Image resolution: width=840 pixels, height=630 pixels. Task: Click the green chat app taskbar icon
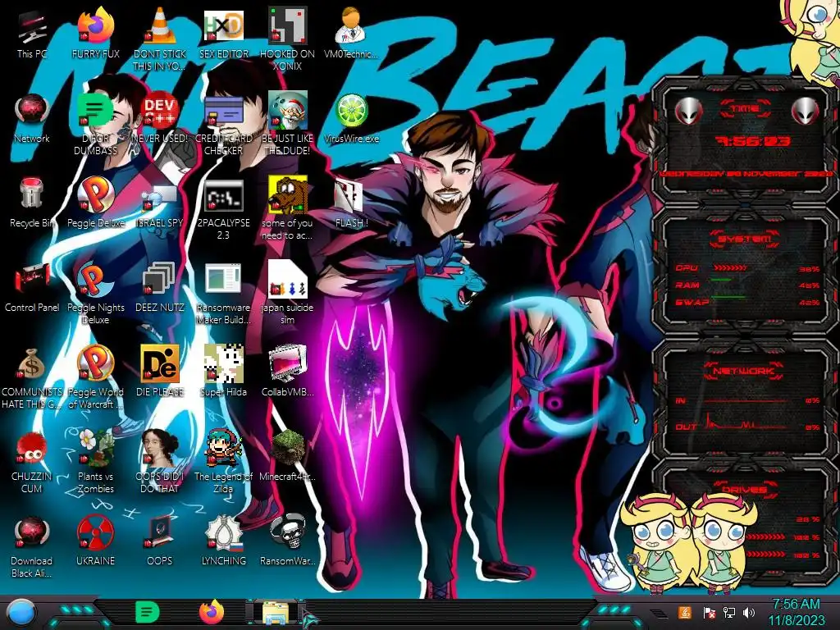[148, 612]
